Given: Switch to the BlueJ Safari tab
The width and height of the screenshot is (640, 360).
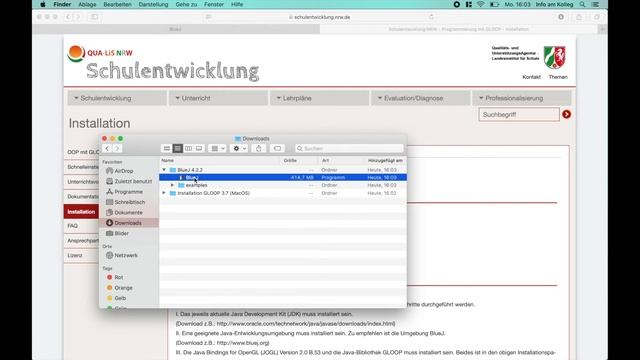Looking at the screenshot, I should (x=176, y=29).
